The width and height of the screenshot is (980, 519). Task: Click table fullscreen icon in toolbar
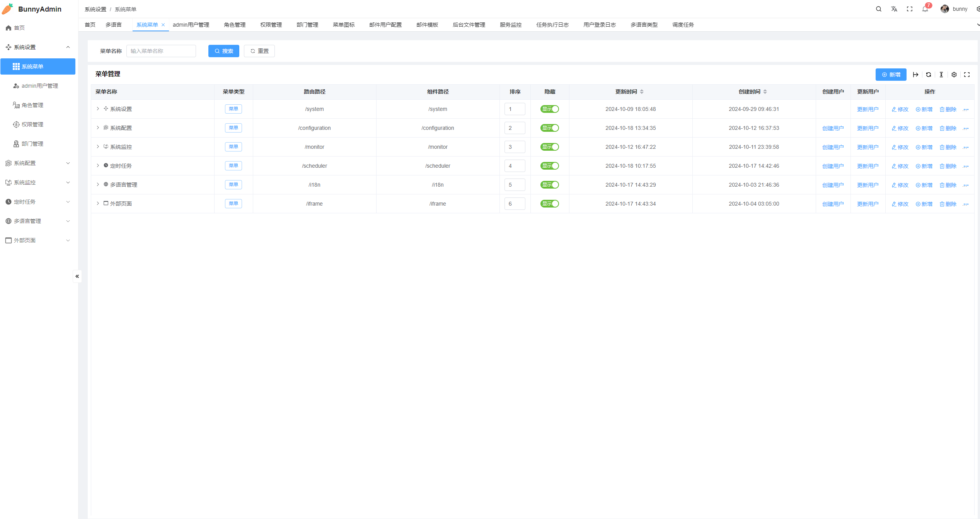tap(966, 75)
